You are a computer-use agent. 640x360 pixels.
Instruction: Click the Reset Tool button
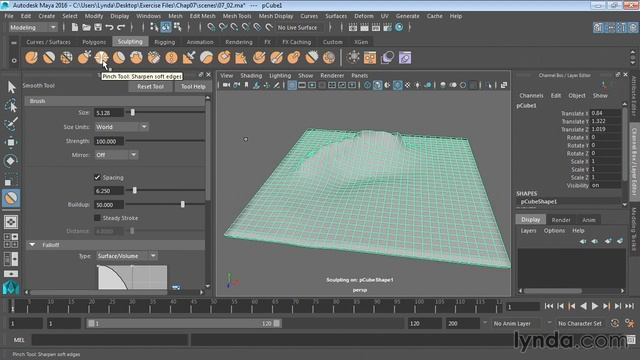click(150, 87)
